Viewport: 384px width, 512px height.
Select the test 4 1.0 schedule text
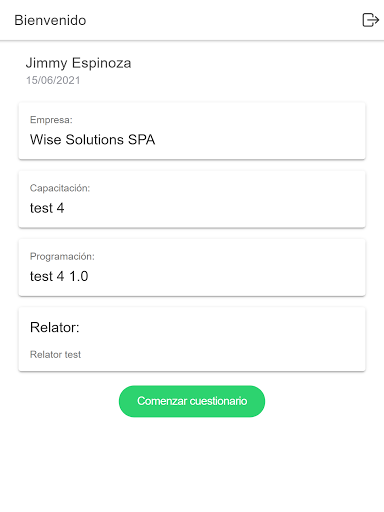click(59, 276)
